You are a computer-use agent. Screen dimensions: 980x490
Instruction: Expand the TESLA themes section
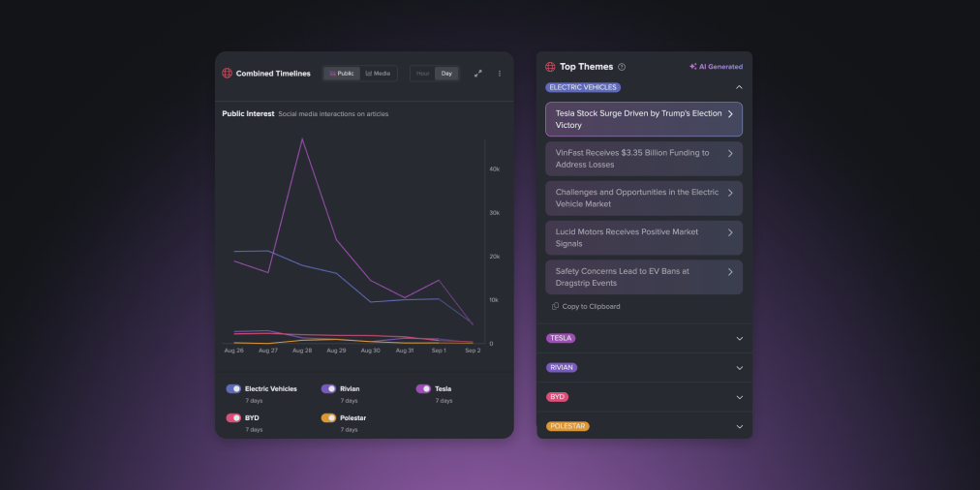point(739,338)
